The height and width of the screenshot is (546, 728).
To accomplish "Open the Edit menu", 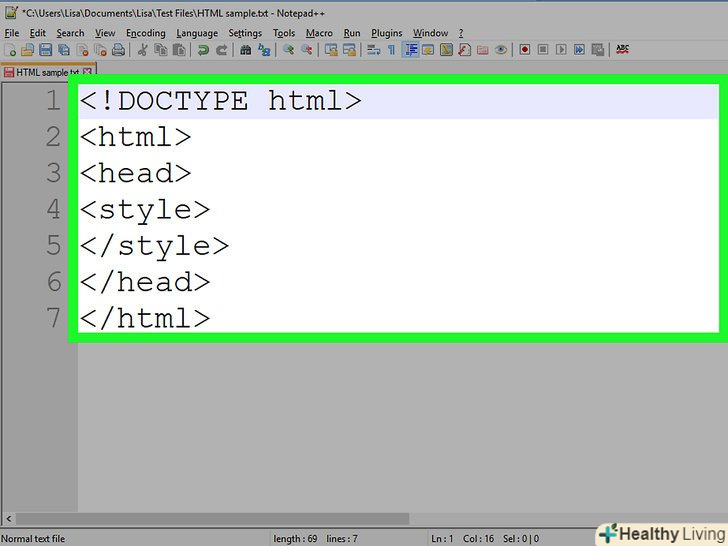I will (x=38, y=33).
